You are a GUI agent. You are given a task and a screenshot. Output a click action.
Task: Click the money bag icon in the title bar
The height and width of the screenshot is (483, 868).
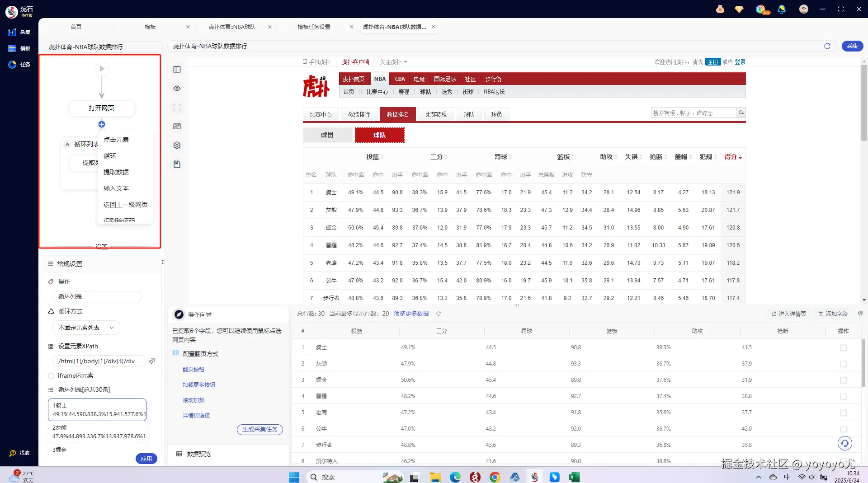point(720,9)
